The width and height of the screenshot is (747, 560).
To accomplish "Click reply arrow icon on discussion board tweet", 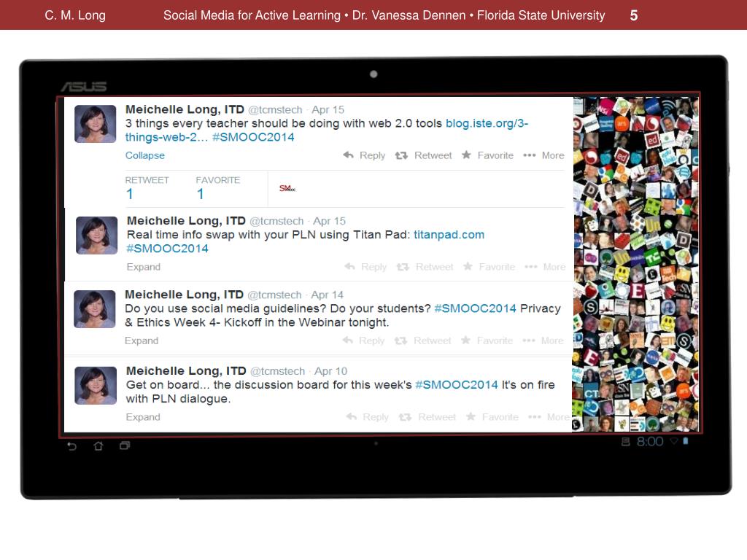I will pos(351,416).
